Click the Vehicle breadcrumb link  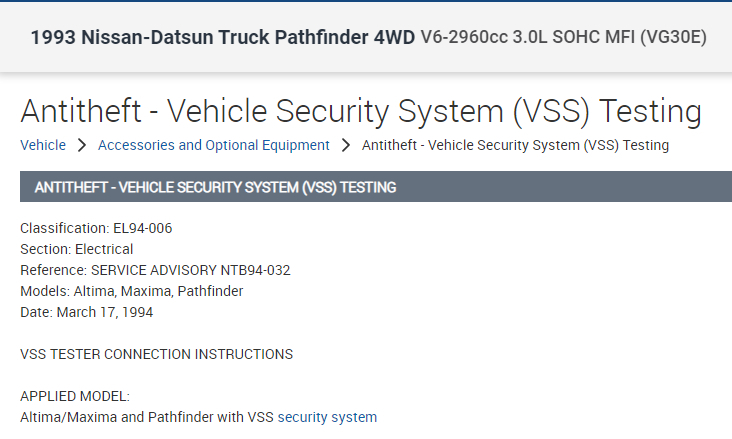(43, 145)
